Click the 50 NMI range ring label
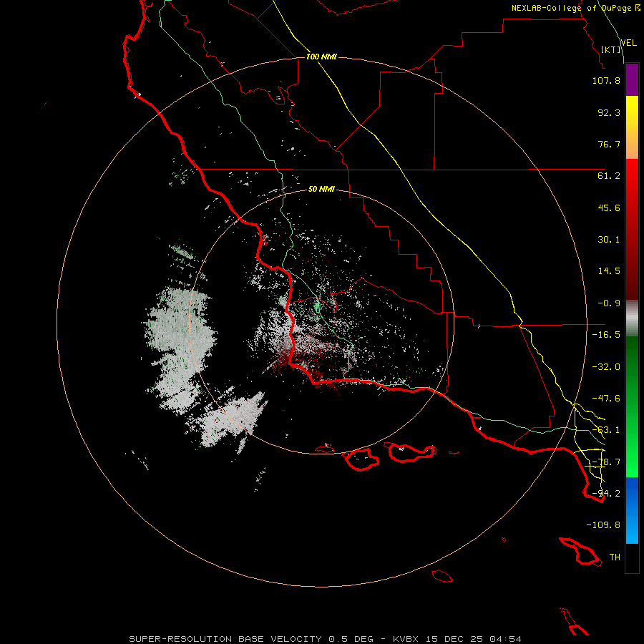 321,190
